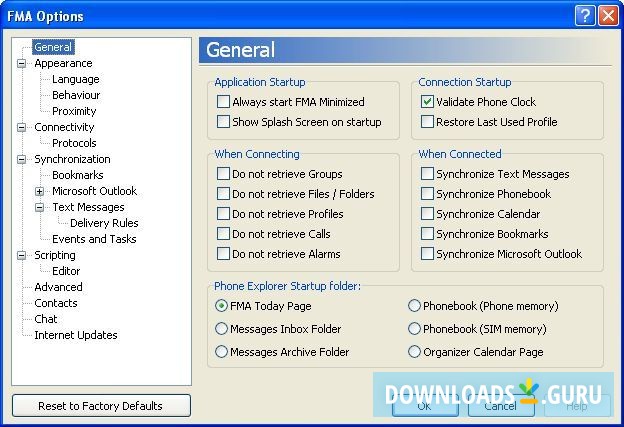Go to Delivery Rules page

pyautogui.click(x=104, y=223)
